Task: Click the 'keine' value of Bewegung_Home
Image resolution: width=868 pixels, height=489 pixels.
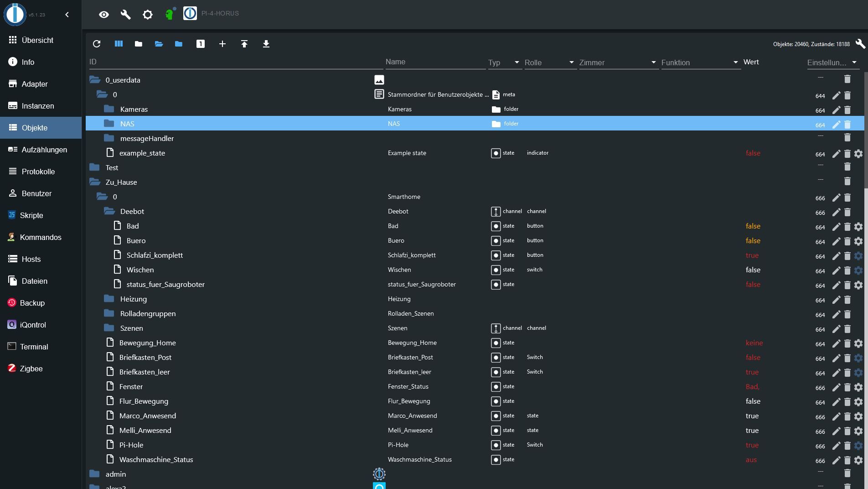Action: coord(754,343)
